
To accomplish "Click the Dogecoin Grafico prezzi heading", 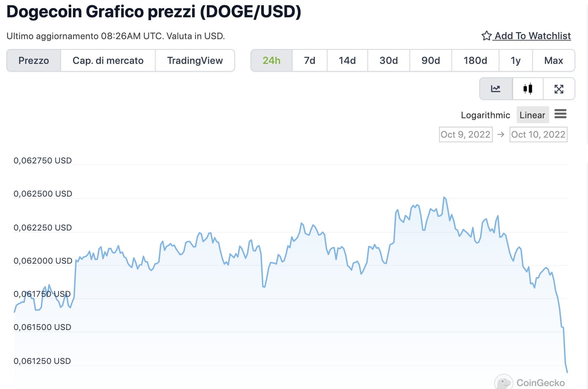I will [x=154, y=11].
